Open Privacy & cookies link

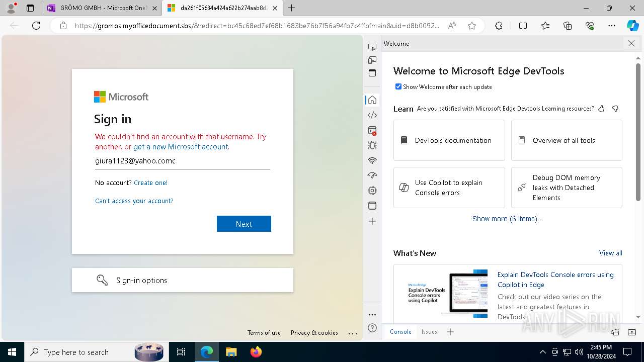coord(314,333)
